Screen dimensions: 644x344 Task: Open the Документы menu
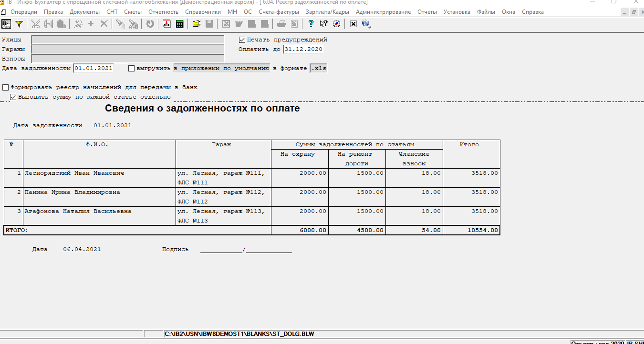coord(84,11)
